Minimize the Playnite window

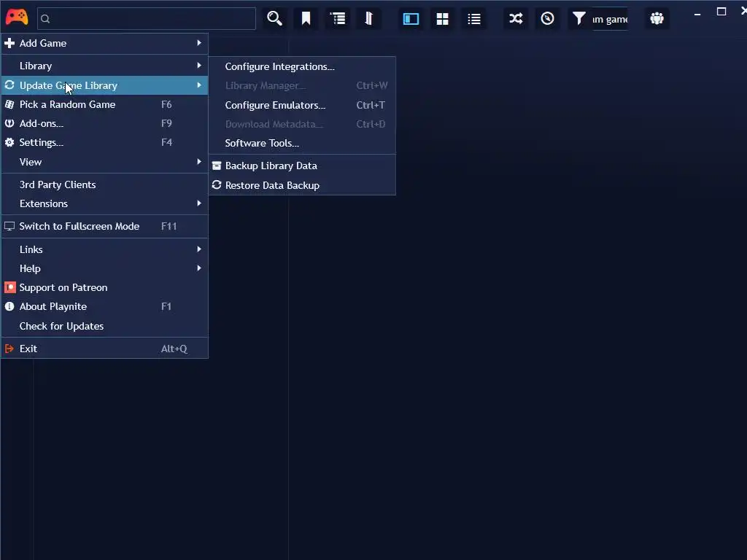pyautogui.click(x=697, y=13)
